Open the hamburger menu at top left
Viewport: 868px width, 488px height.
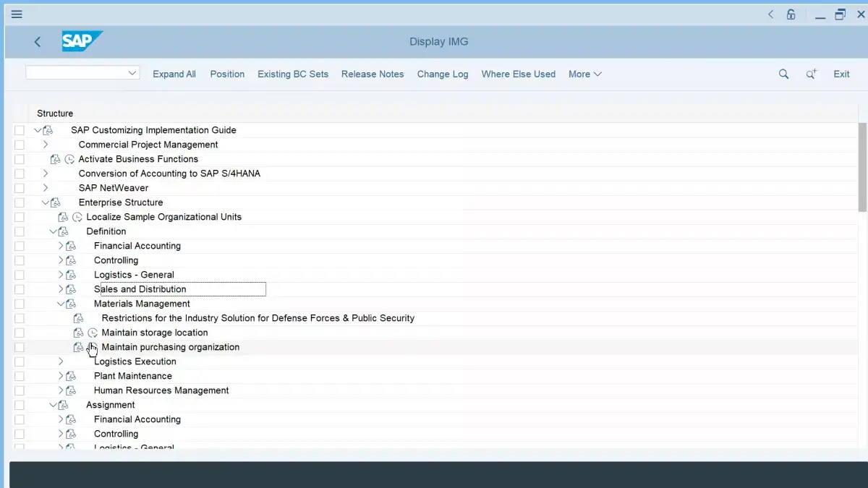17,14
